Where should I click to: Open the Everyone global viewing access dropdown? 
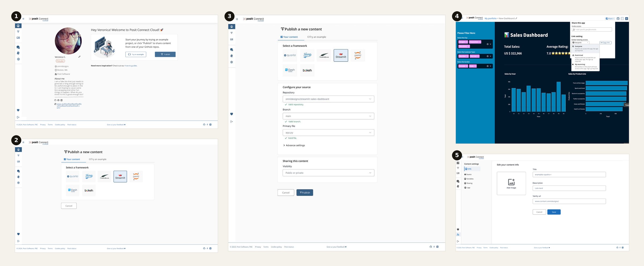(580, 42)
